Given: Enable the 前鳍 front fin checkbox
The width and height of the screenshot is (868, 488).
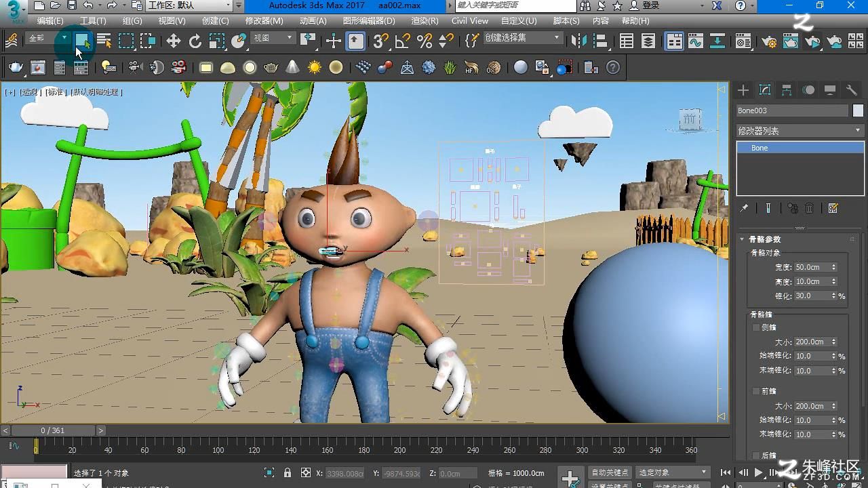Looking at the screenshot, I should 757,391.
